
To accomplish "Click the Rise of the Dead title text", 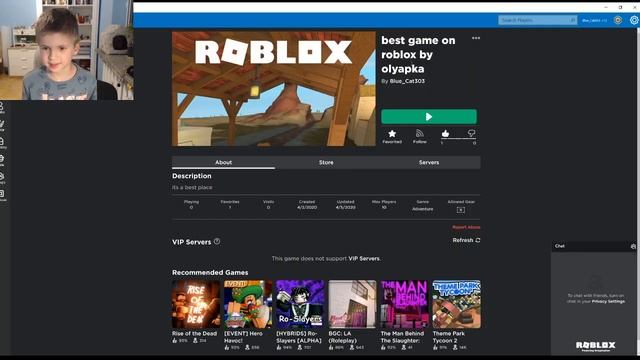I will pos(194,333).
